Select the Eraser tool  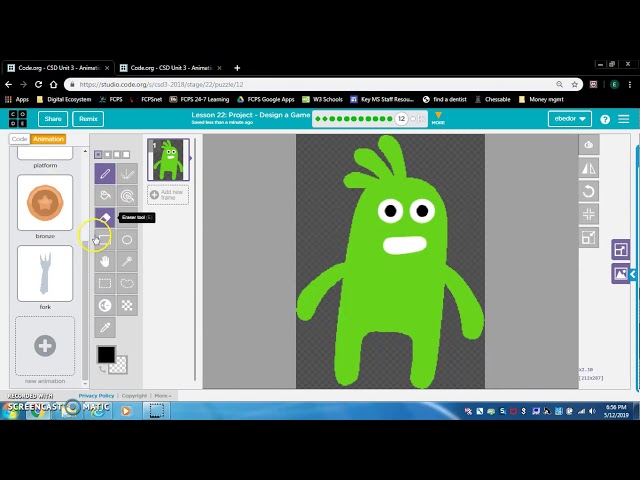[x=105, y=218]
